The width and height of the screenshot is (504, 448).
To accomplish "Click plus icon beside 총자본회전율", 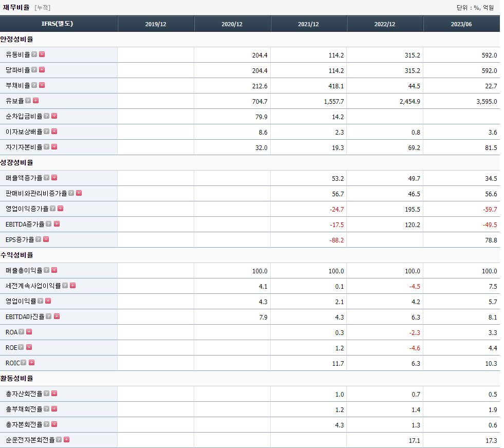I will (x=54, y=424).
